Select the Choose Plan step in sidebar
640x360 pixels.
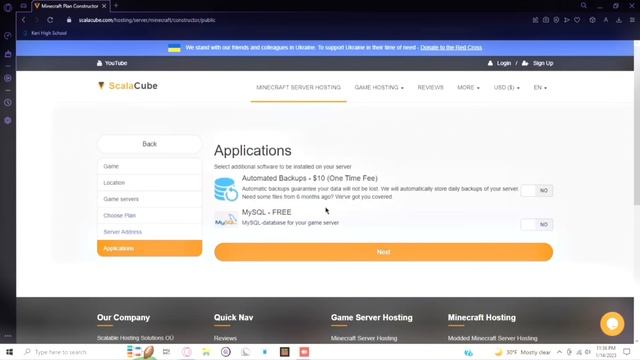click(x=149, y=215)
